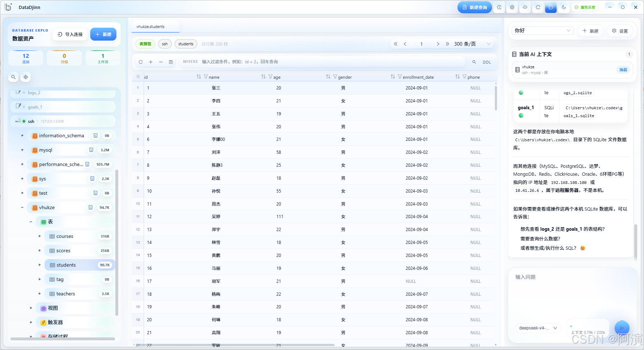The width and height of the screenshot is (644, 350).
Task: Click 新建 in the AI panel
Action: pyautogui.click(x=590, y=31)
